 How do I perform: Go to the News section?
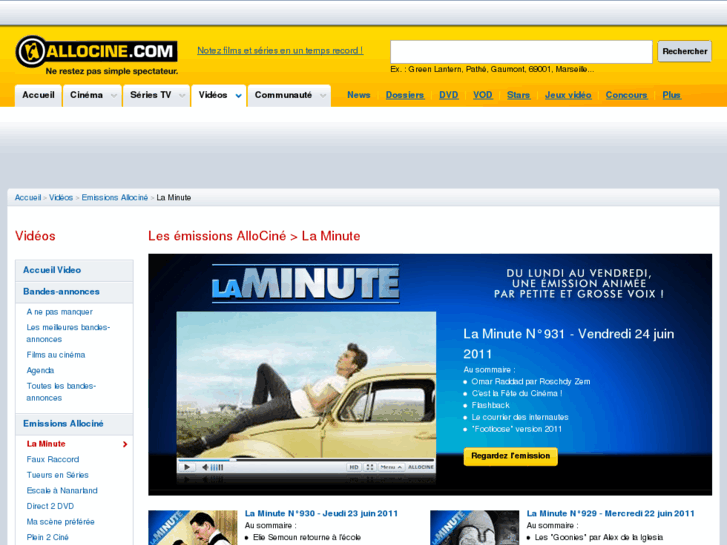359,95
